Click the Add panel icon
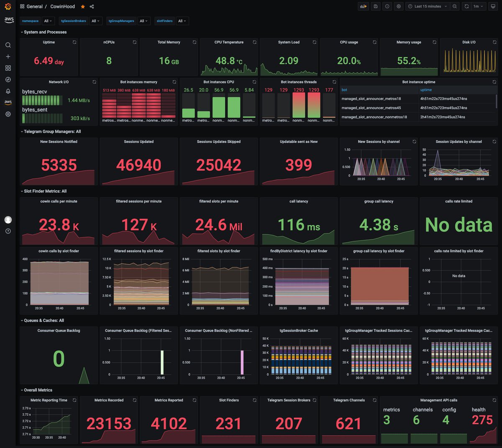The width and height of the screenshot is (502, 448). pos(364,6)
